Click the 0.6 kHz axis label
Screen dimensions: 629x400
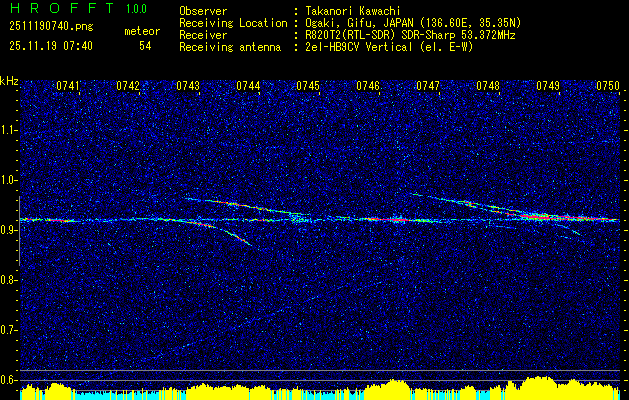(9, 380)
